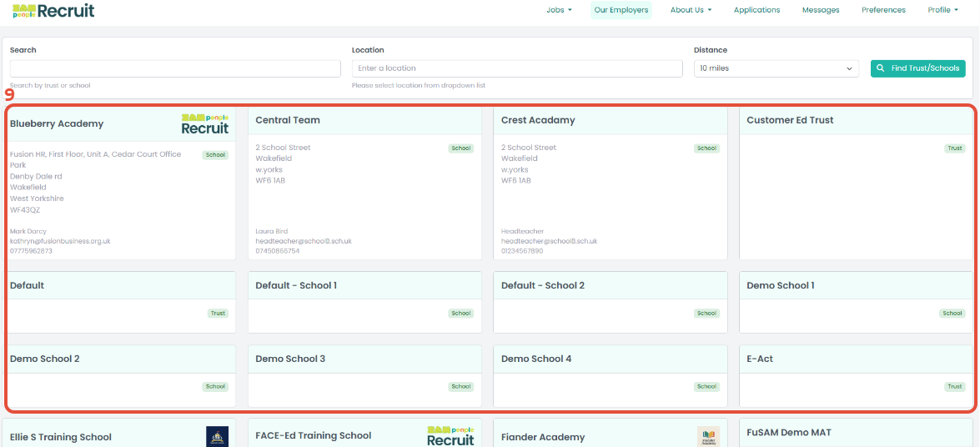Click phone number 07450866754
980x447 pixels.
click(x=278, y=251)
